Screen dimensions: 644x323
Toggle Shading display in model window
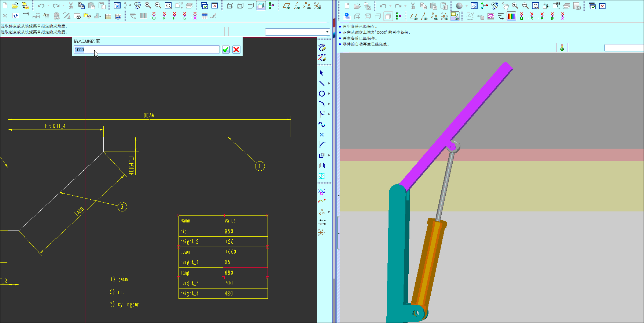(x=388, y=16)
